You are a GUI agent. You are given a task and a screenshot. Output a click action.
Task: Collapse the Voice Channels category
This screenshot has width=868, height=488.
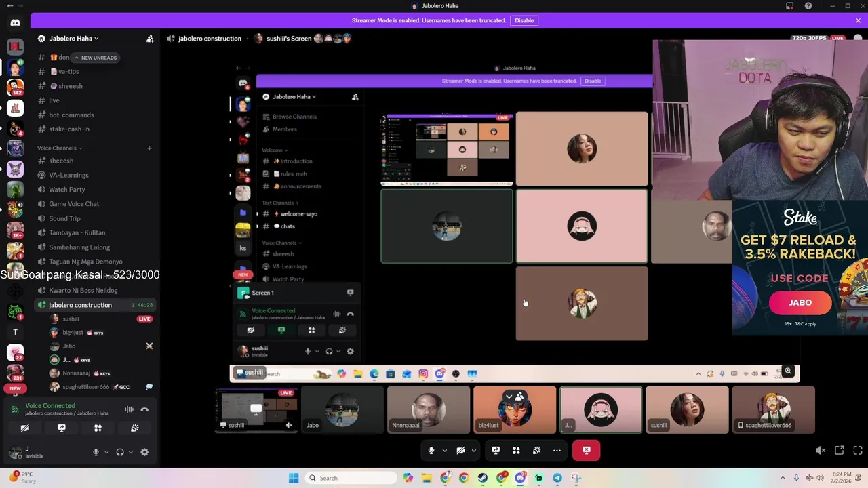tap(60, 148)
